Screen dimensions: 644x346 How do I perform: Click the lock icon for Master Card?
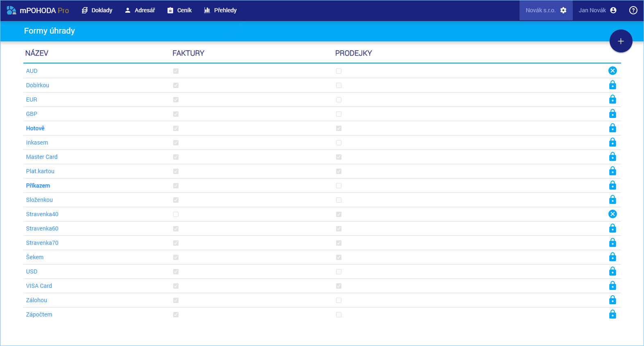pos(612,156)
